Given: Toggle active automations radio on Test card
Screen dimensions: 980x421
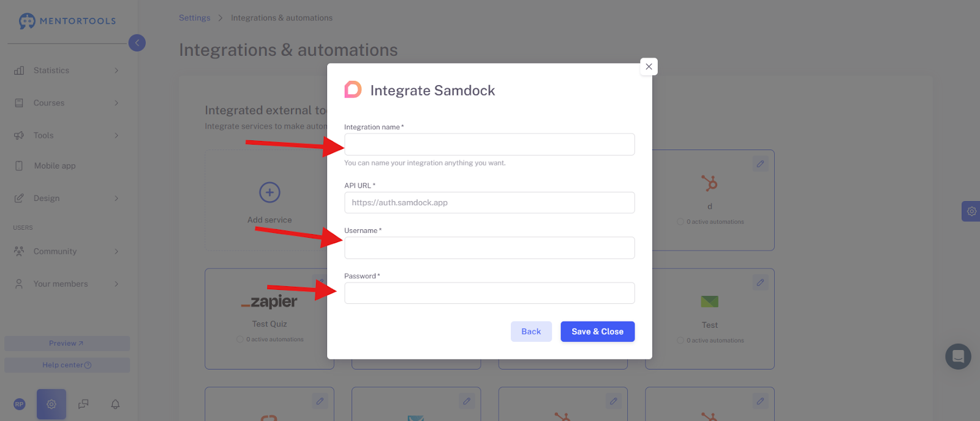Looking at the screenshot, I should point(680,341).
